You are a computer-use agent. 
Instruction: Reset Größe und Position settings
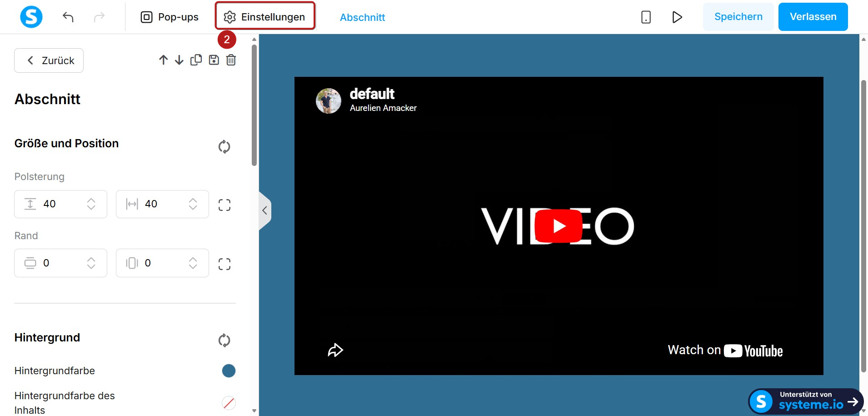(224, 146)
